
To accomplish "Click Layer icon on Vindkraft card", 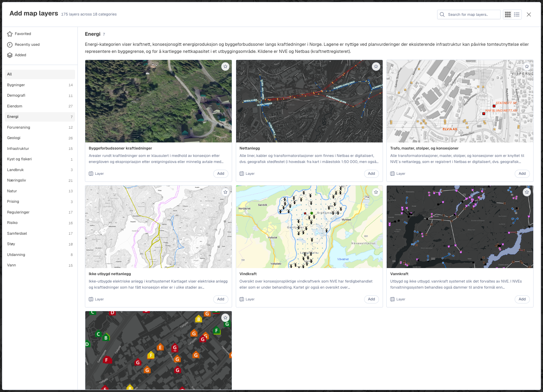I will pyautogui.click(x=242, y=299).
